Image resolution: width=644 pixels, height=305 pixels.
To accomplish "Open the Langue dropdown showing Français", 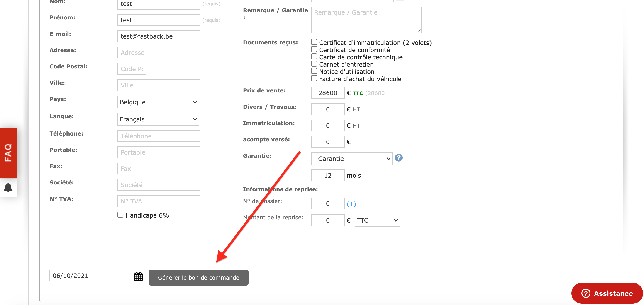I will pos(158,119).
